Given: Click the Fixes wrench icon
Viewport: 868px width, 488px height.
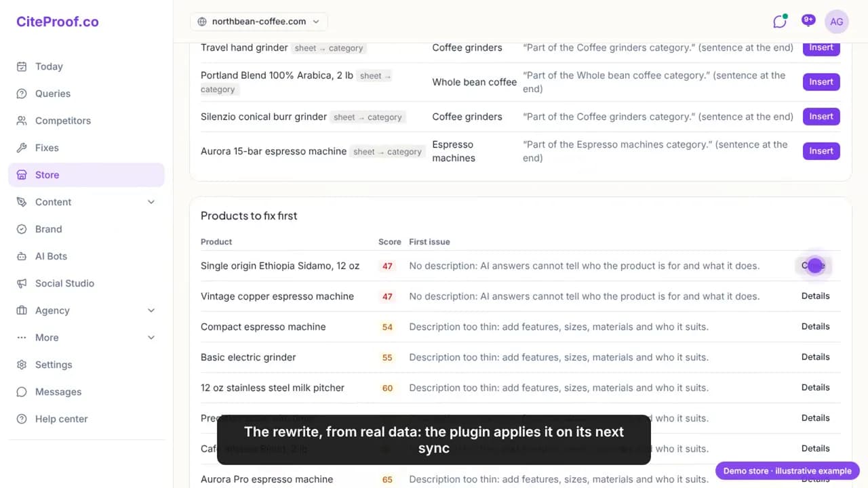Looking at the screenshot, I should (22, 148).
